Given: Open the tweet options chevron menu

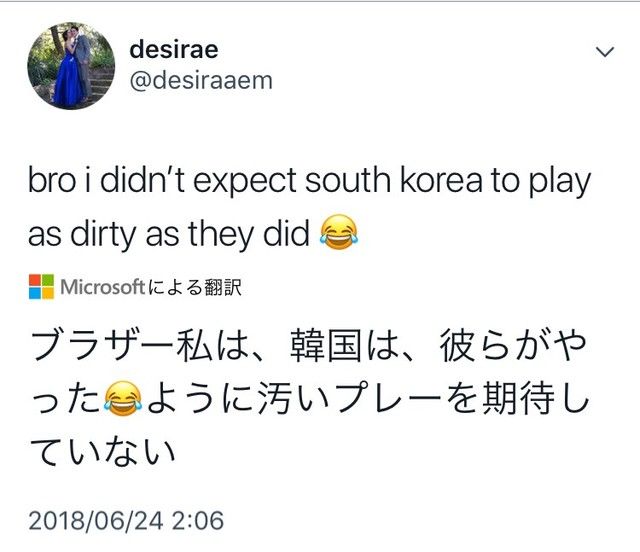Looking at the screenshot, I should (605, 52).
